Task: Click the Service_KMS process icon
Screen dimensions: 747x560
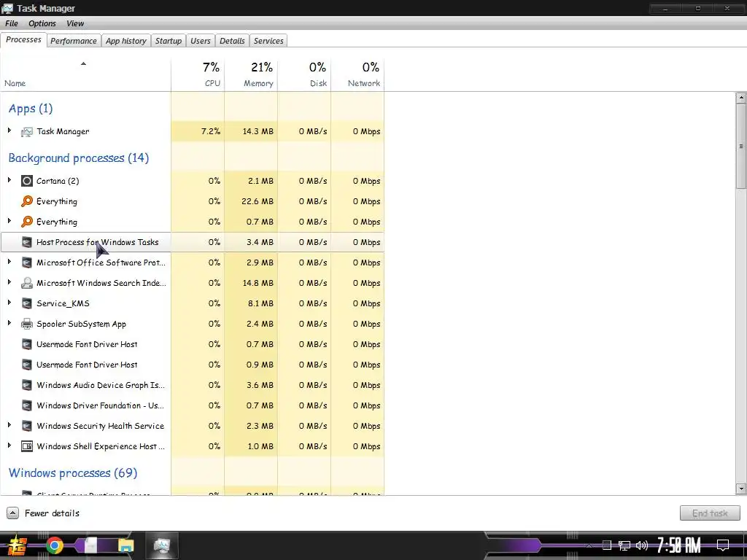Action: (27, 304)
